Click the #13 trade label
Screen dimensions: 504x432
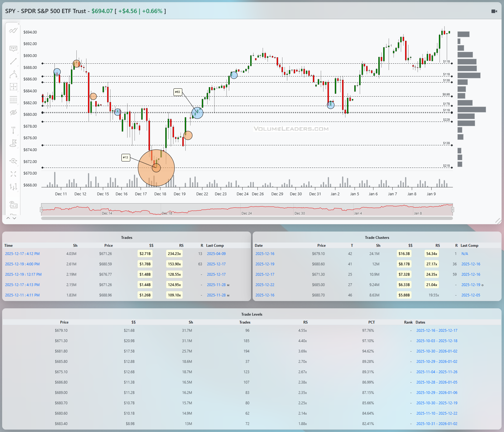[x=125, y=158]
